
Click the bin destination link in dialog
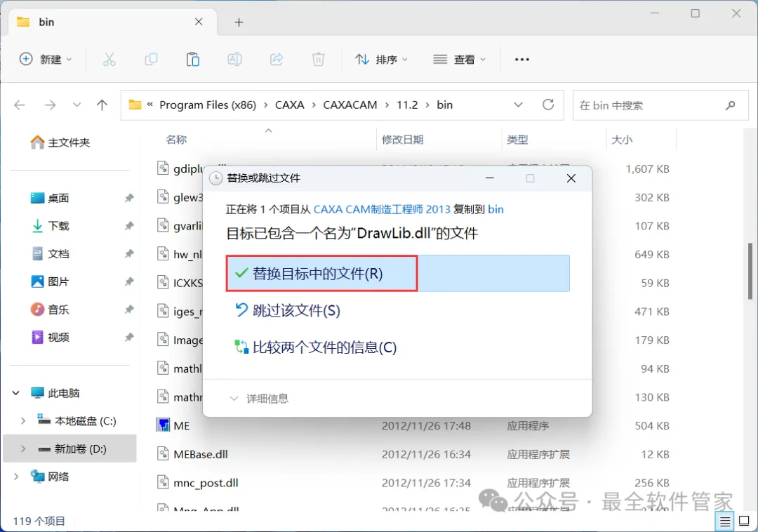coord(496,209)
